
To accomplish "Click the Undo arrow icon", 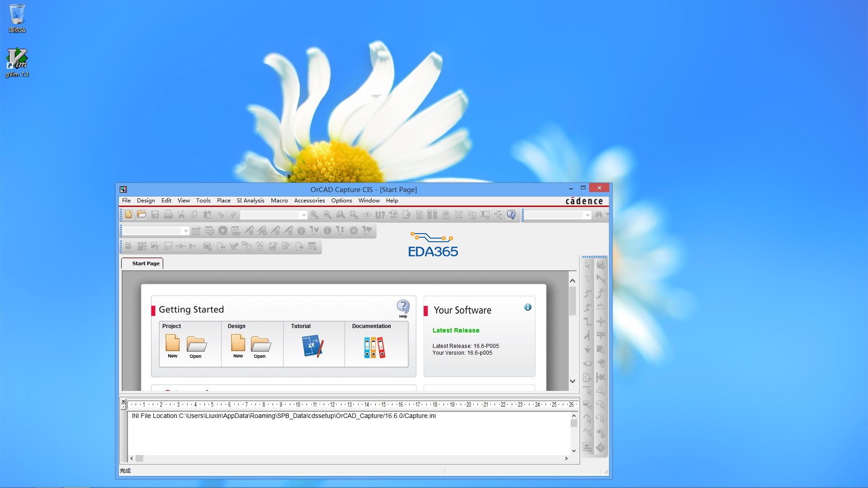I will tap(221, 215).
